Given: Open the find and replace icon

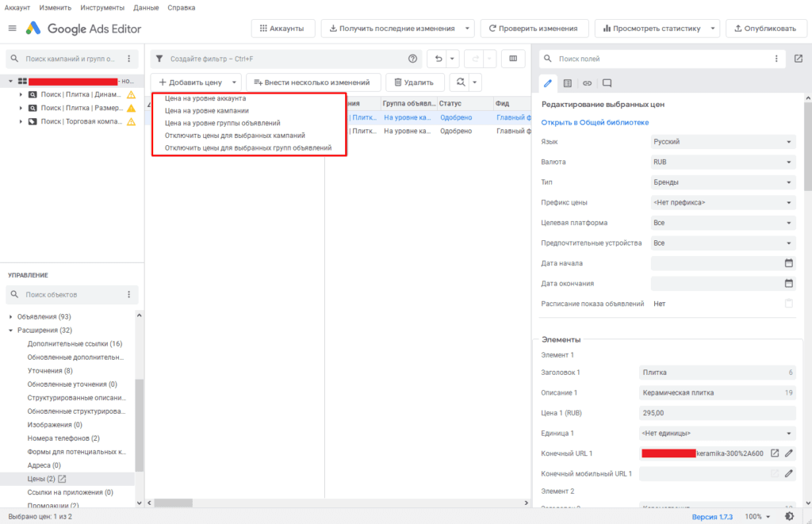Looking at the screenshot, I should [461, 82].
